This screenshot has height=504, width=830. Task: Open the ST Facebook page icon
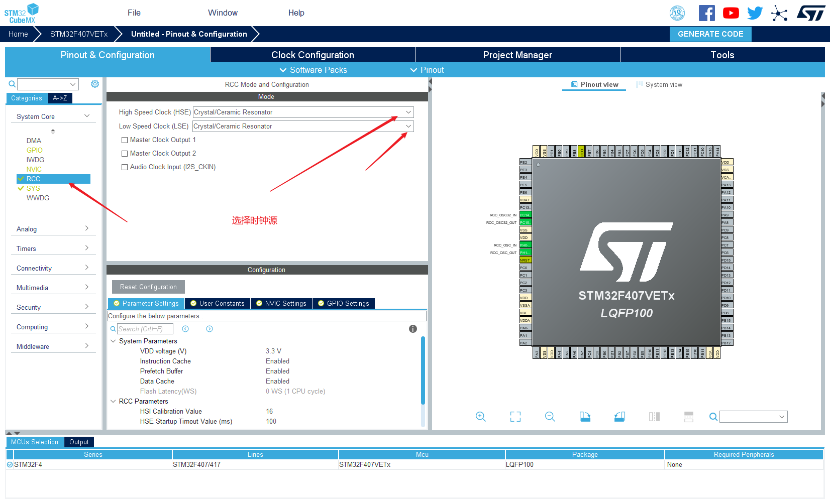706,13
